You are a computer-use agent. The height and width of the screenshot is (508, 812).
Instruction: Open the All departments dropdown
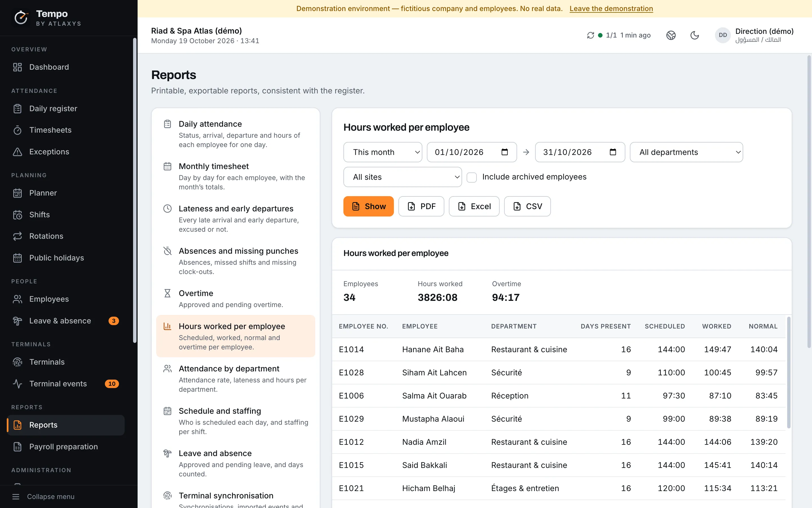(x=686, y=152)
